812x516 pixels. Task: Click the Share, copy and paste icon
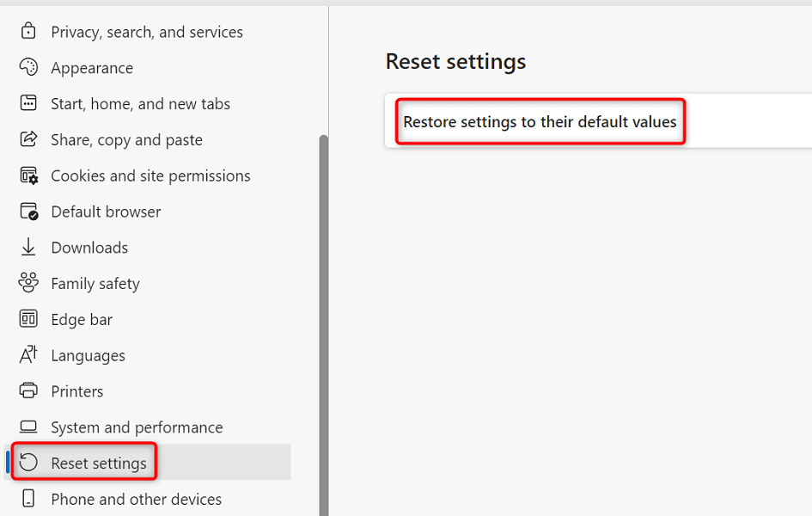coord(29,139)
